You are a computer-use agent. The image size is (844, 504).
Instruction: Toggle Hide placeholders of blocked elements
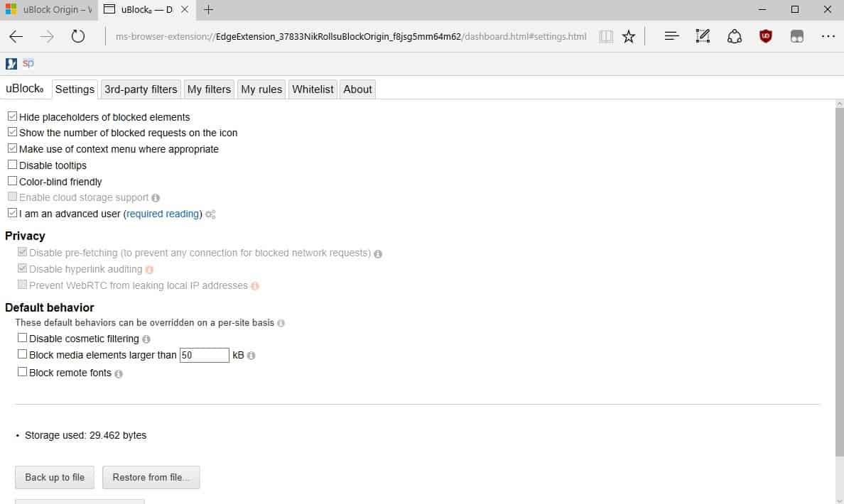(12, 116)
